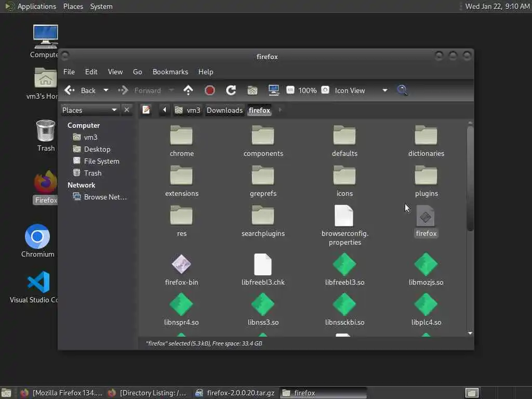Screen dimensions: 532x399
Task: Select the libnssckbi.so library
Action: [x=344, y=310]
